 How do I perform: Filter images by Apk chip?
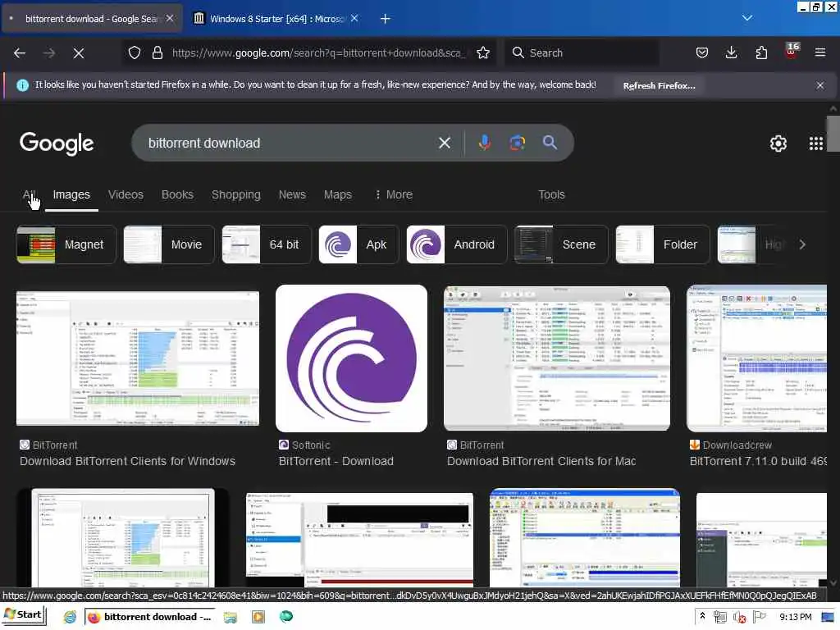(x=358, y=244)
